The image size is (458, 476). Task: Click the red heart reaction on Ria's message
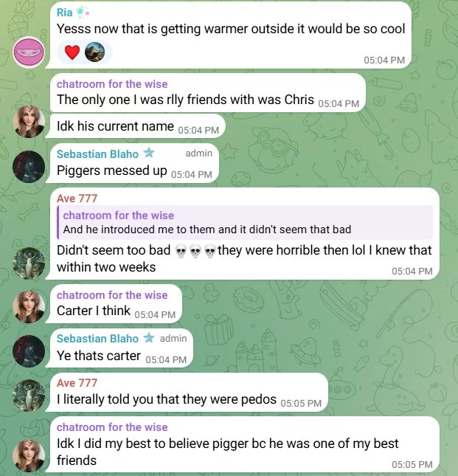pos(72,52)
